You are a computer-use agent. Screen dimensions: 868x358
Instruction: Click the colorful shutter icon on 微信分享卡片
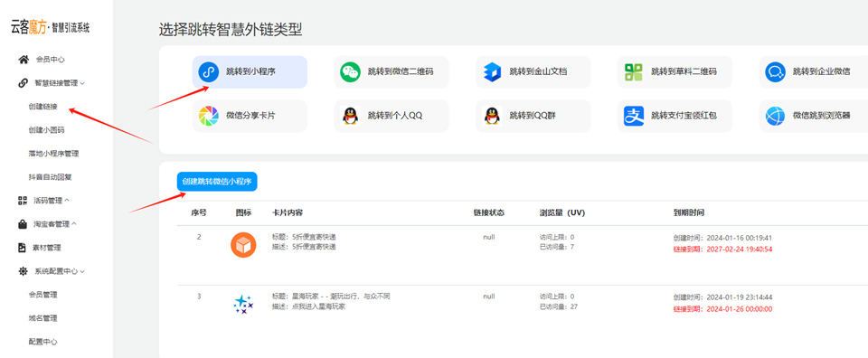[x=209, y=116]
